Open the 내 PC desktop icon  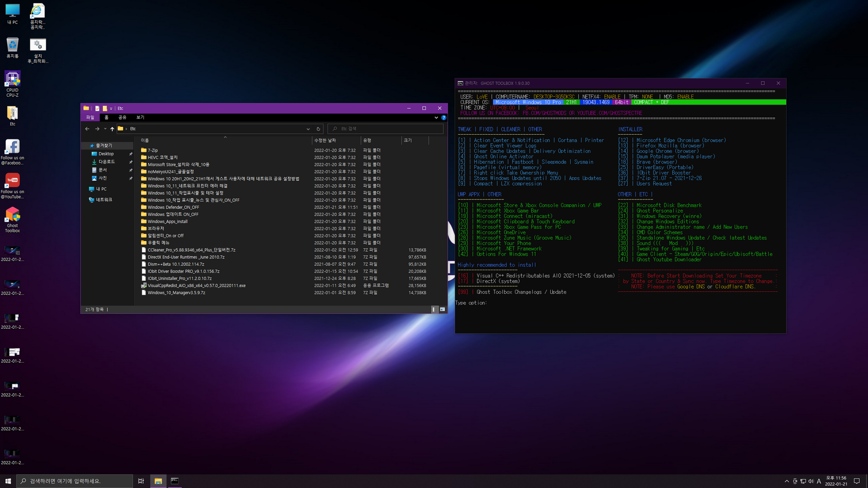(x=12, y=14)
